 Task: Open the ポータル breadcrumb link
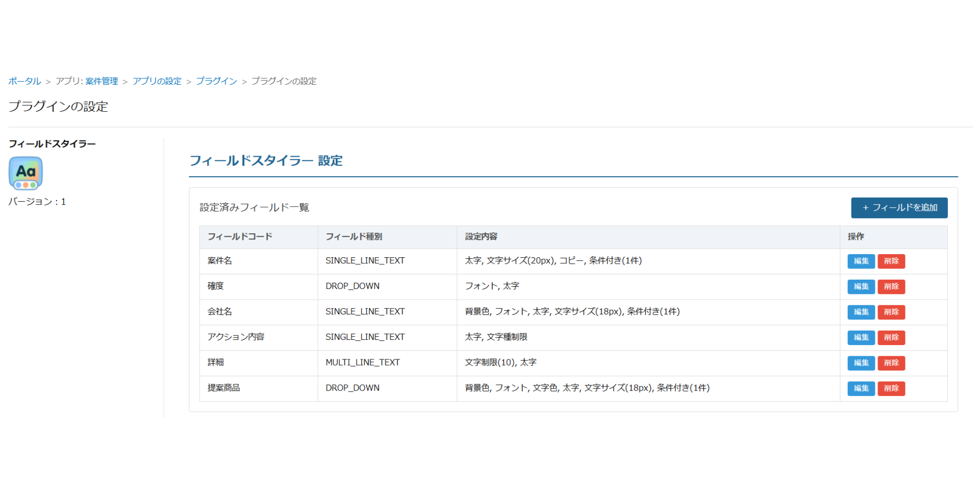point(24,81)
